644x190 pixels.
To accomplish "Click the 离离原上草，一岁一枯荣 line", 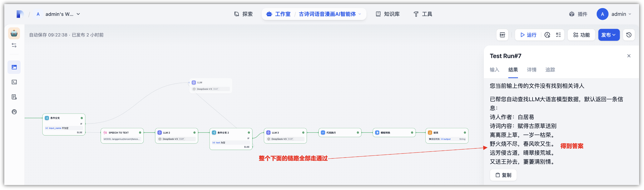I will click(523, 135).
